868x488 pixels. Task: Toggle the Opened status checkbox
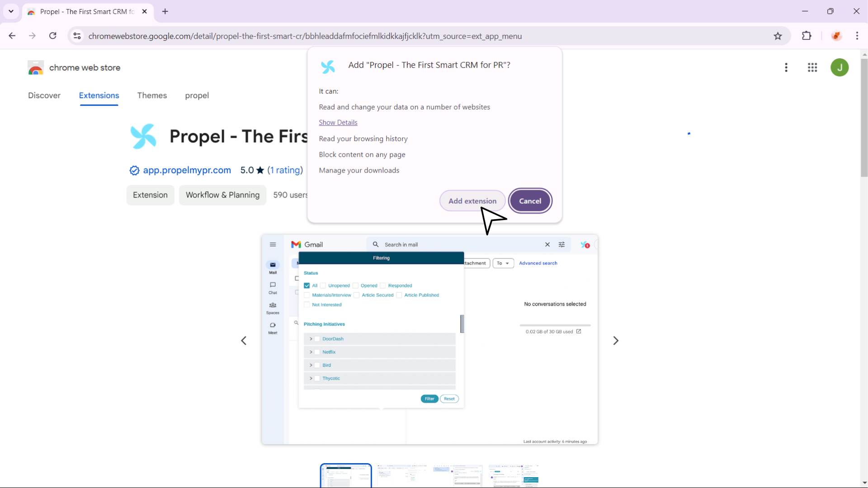tap(355, 286)
